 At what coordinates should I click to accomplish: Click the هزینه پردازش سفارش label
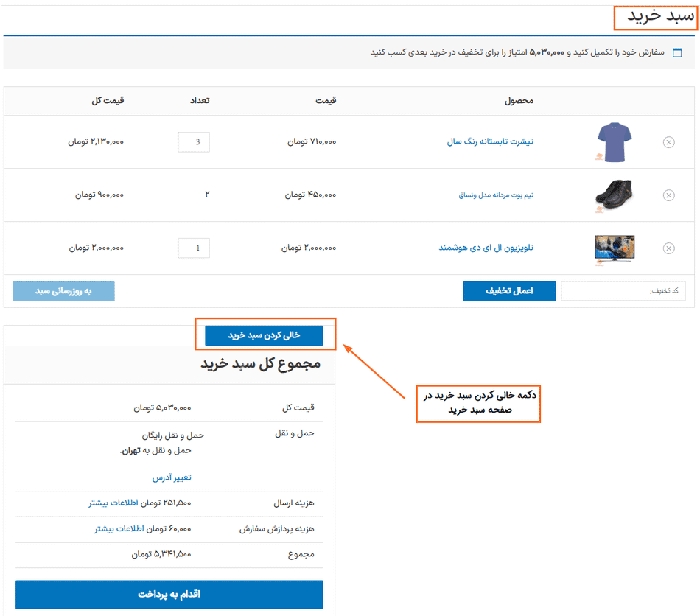[277, 529]
